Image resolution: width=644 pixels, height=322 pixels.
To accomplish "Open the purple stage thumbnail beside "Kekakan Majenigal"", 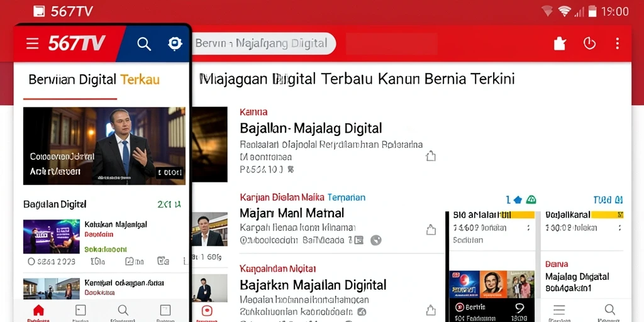I will pyautogui.click(x=52, y=236).
